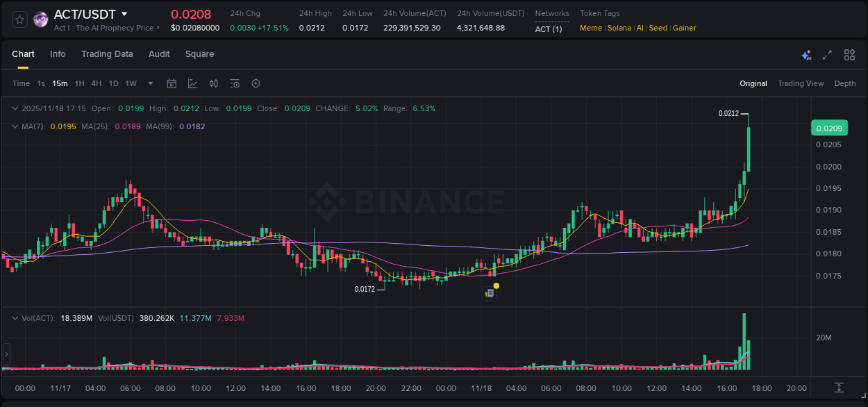Click the Solana token tag link
868x407 pixels.
619,28
